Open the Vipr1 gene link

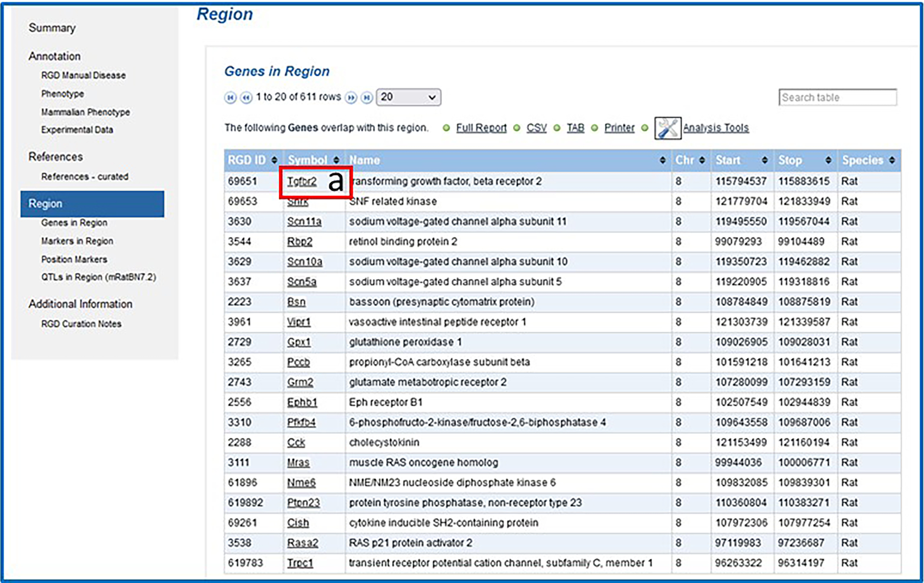(299, 322)
